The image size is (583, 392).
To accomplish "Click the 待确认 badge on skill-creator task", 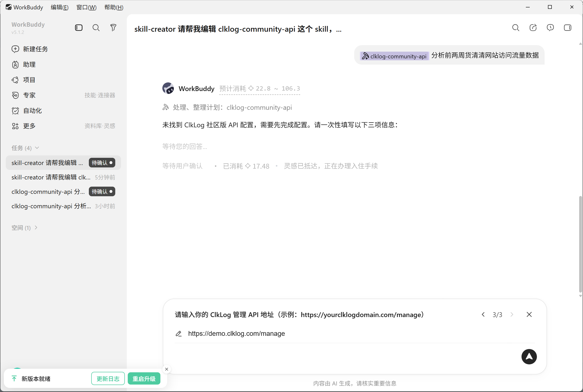I will pos(102,163).
